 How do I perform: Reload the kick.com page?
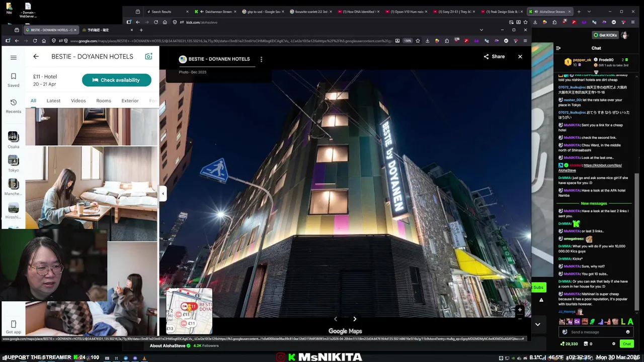tap(156, 22)
